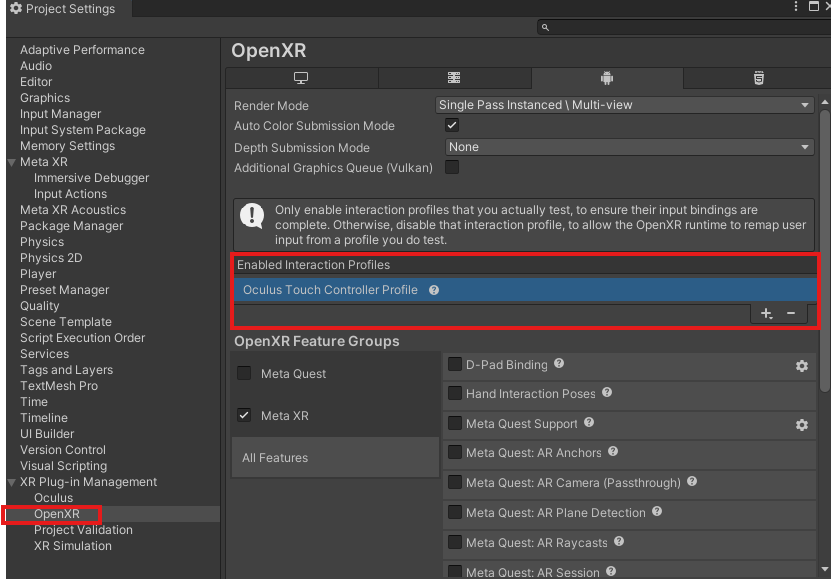Open D-Pad Binding settings gear

click(802, 366)
